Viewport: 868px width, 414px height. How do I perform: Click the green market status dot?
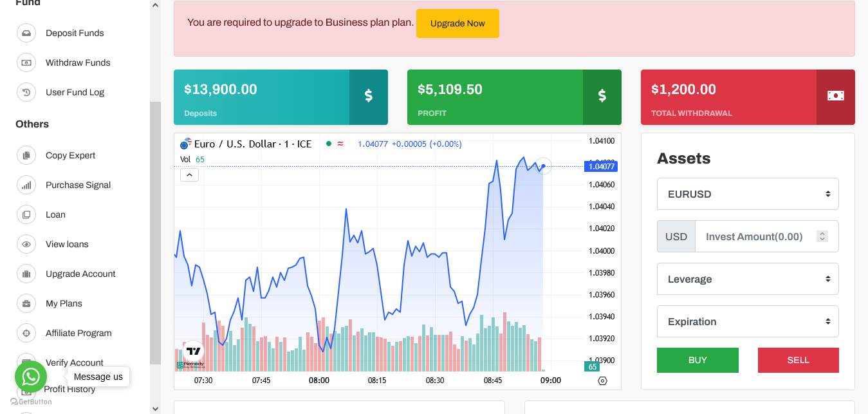(329, 144)
